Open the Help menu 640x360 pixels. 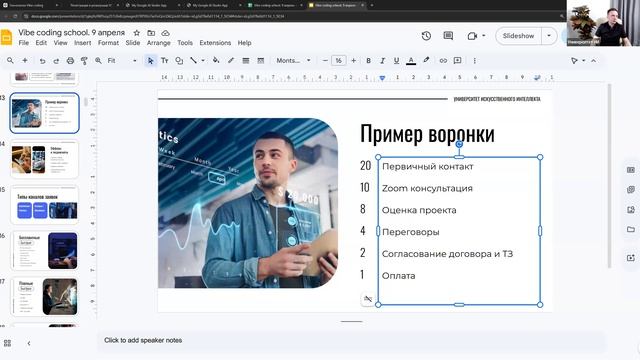pyautogui.click(x=244, y=43)
